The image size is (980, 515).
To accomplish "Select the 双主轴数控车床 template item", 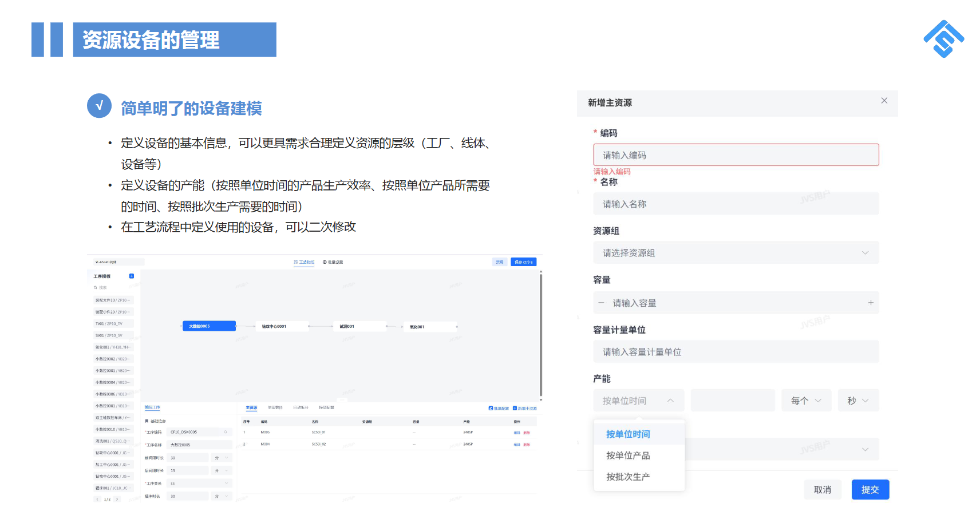I will pos(113,418).
